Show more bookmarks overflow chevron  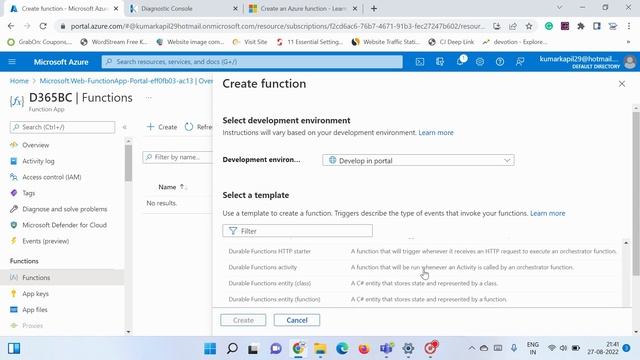(x=628, y=42)
